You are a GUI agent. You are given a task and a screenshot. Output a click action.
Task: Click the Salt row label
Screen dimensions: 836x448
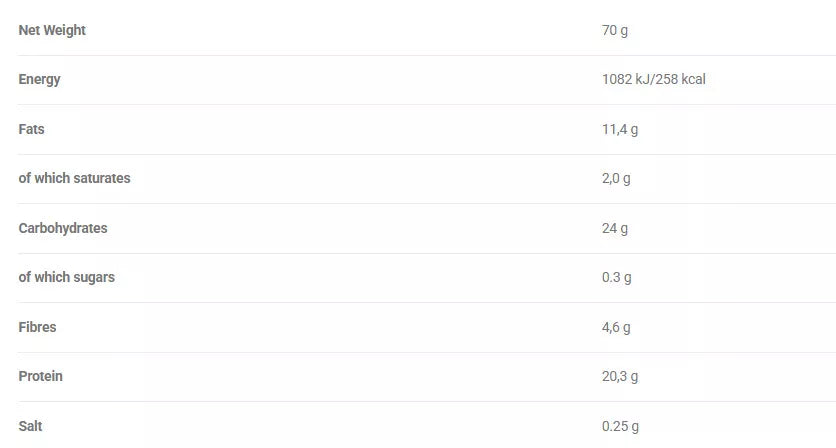[30, 426]
